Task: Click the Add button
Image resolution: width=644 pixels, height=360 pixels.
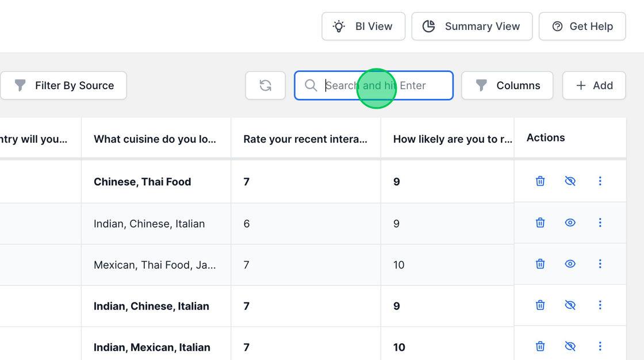Action: tap(594, 85)
